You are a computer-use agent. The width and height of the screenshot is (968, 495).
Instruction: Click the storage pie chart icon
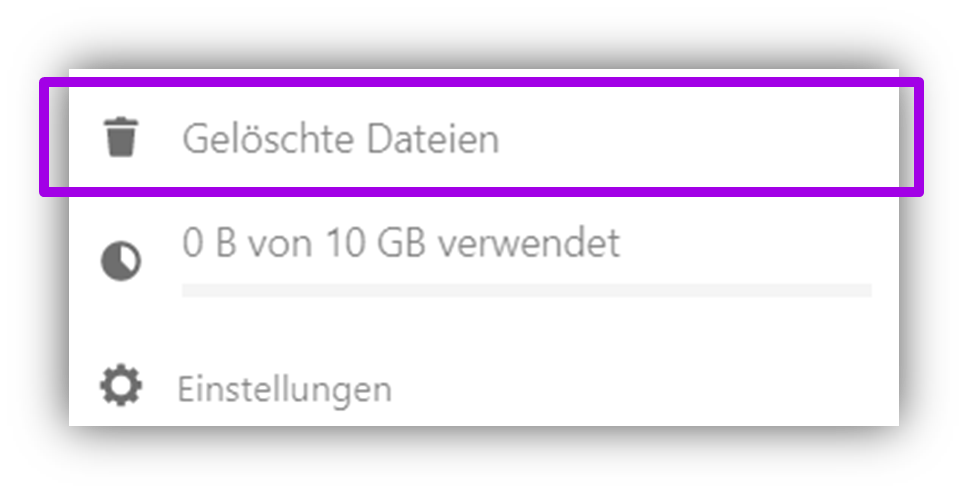[121, 262]
